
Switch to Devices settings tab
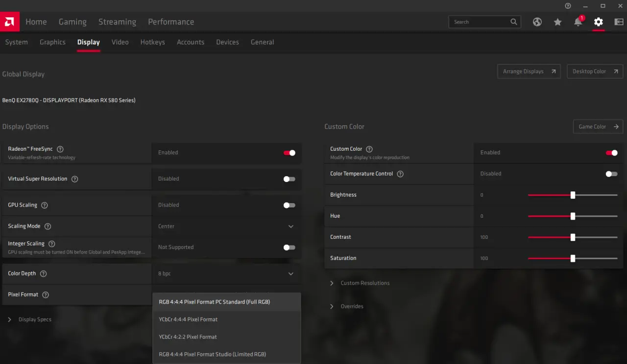pyautogui.click(x=227, y=42)
